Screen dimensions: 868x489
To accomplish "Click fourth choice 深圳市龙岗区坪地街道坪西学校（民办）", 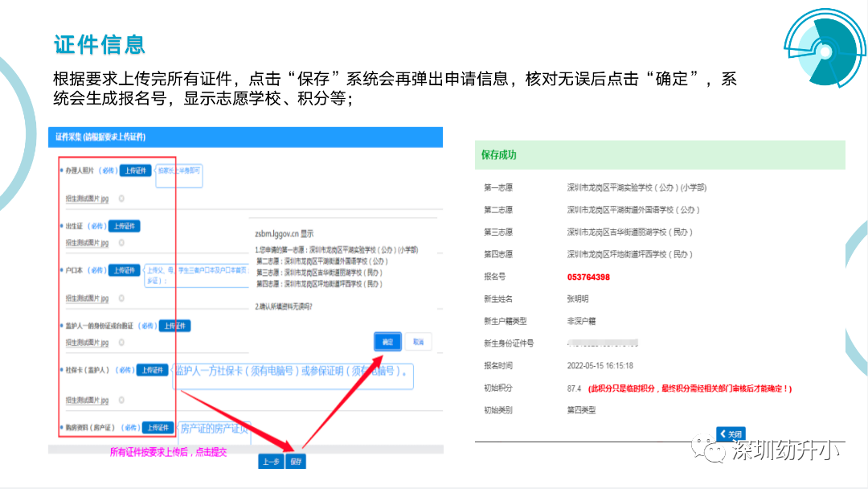I will (630, 254).
